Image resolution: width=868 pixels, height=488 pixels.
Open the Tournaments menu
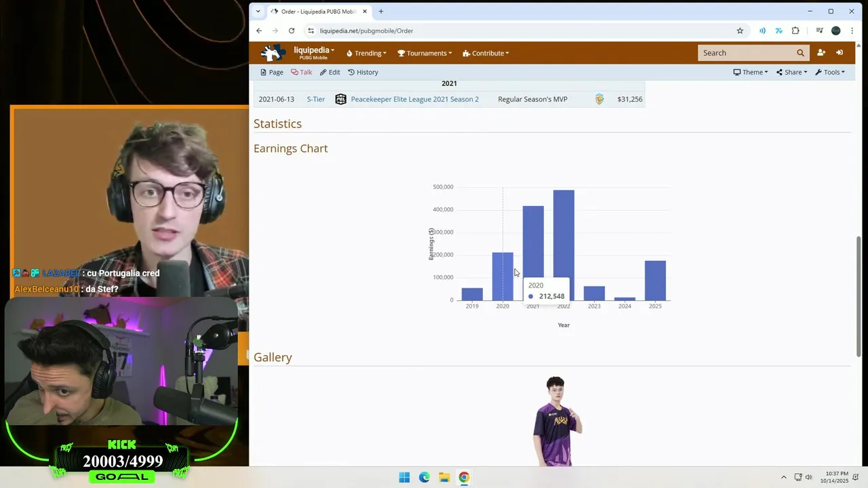tap(425, 53)
